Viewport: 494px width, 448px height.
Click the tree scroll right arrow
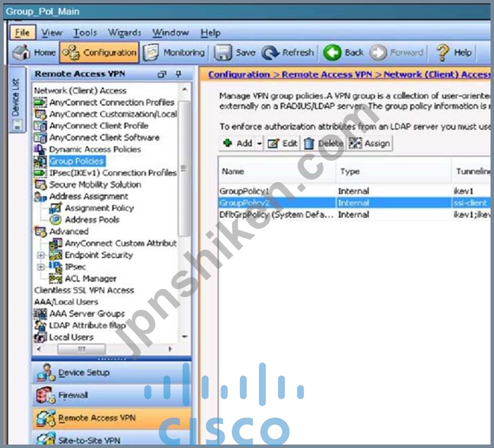coord(171,349)
